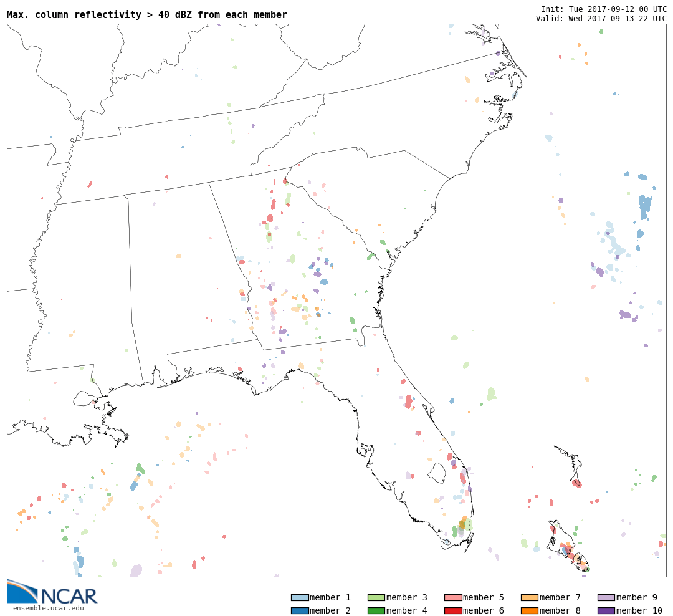Select the member 1 legend swatch
Viewport: 673px width, 616px height.
pyautogui.click(x=300, y=597)
